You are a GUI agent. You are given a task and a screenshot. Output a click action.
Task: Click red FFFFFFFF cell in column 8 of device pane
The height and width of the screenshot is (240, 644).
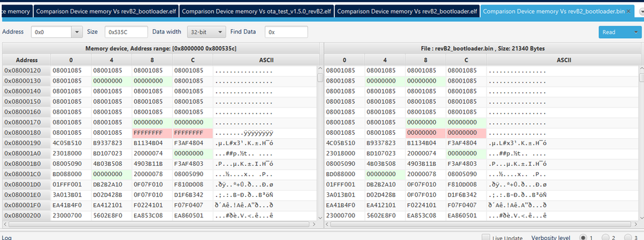pyautogui.click(x=152, y=132)
